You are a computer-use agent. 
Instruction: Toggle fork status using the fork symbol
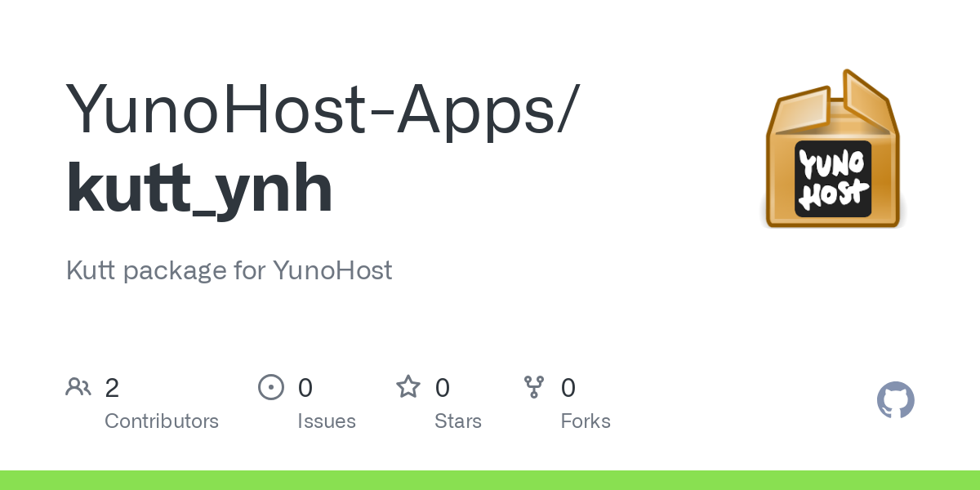tap(536, 387)
